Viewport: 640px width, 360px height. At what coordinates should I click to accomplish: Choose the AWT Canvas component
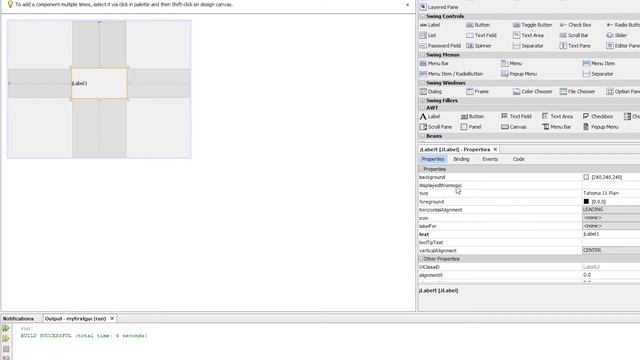(514, 127)
